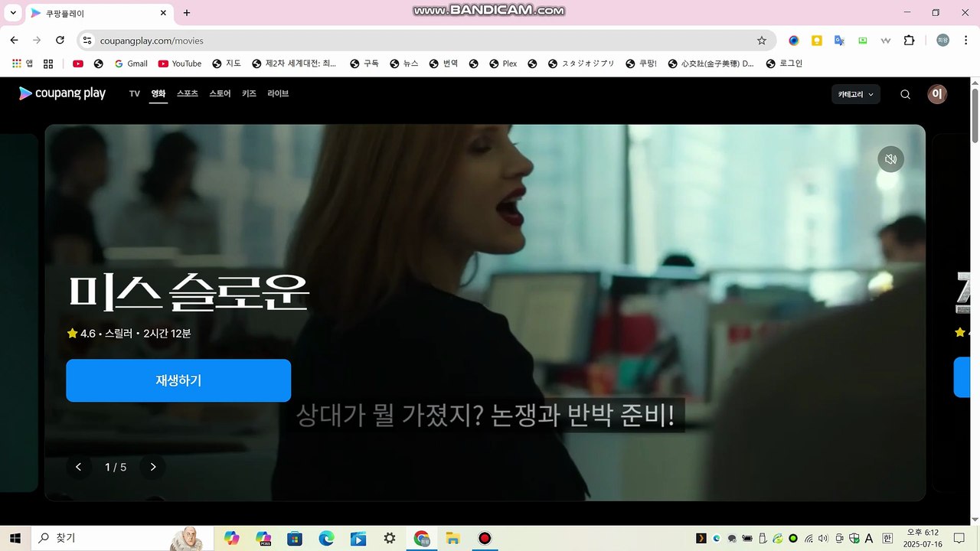Screen dimensions: 980x551
Task: Open the 지도 bookmark
Action: click(227, 64)
